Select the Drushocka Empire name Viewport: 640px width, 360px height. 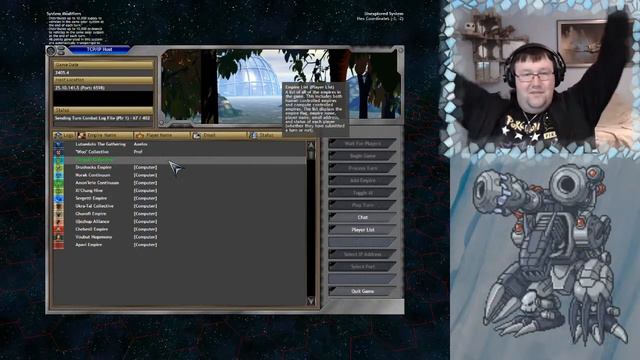click(x=93, y=167)
